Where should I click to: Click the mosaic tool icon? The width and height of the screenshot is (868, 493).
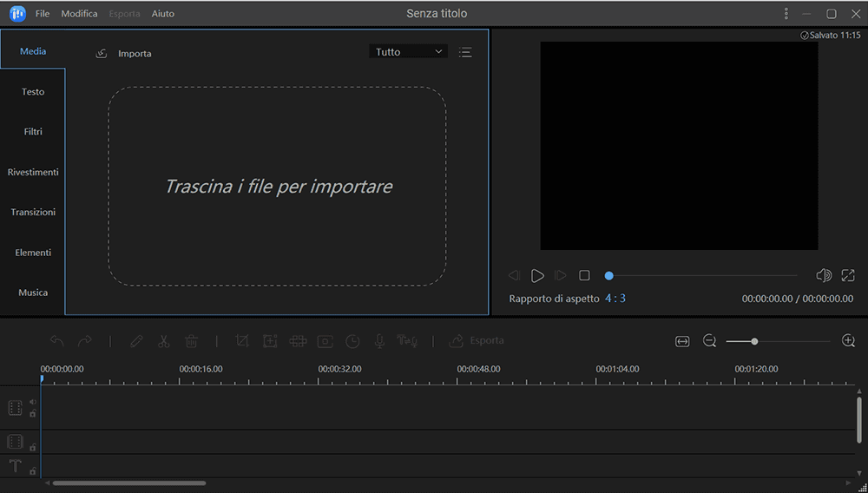(298, 341)
